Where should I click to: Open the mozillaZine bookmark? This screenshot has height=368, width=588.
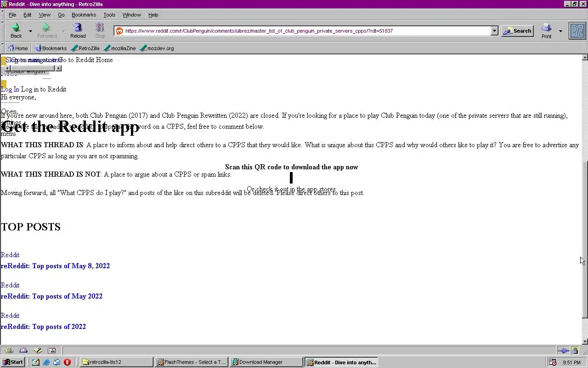coord(120,48)
